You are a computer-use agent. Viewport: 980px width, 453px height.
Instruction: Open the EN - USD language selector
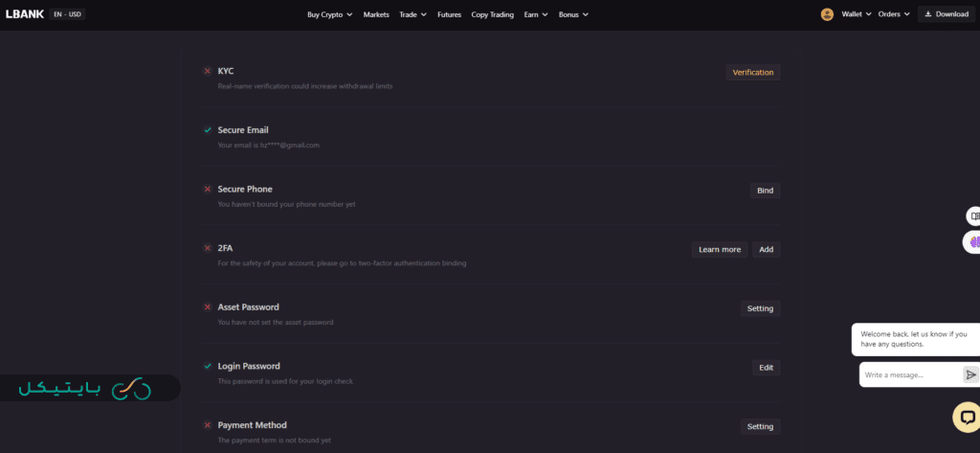(68, 14)
